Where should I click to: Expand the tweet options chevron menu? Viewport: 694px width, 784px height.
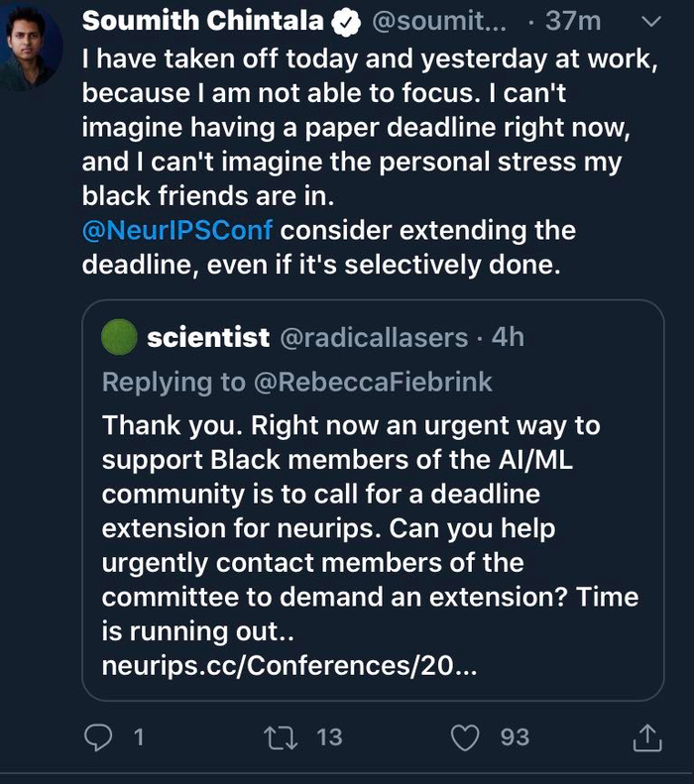coord(651,22)
